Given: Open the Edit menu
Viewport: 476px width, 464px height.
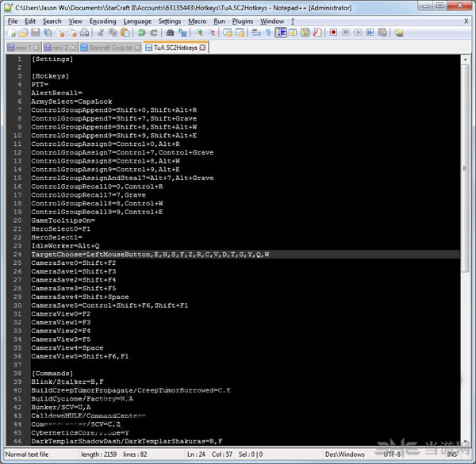Looking at the screenshot, I should click(30, 21).
